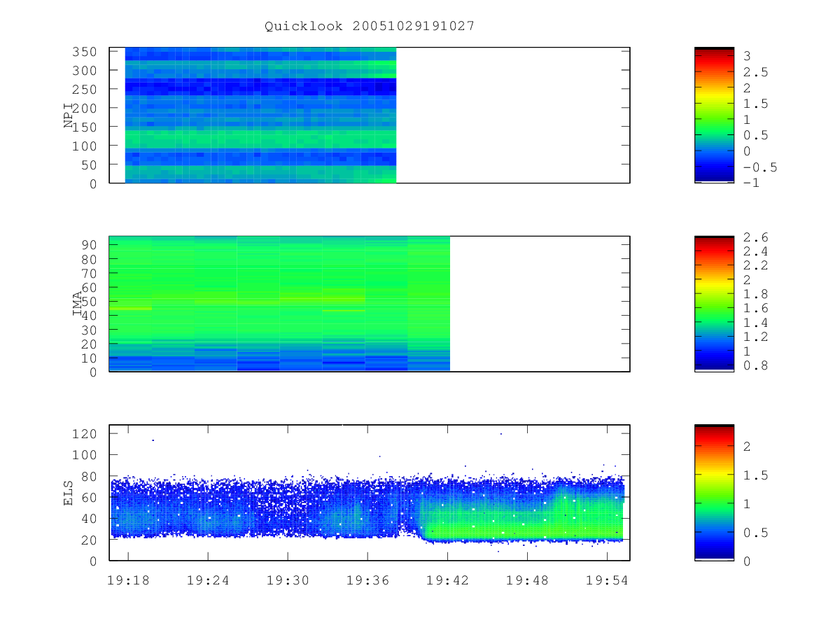
Task: Click inside the NPI spectrogram data area
Action: pos(260,115)
